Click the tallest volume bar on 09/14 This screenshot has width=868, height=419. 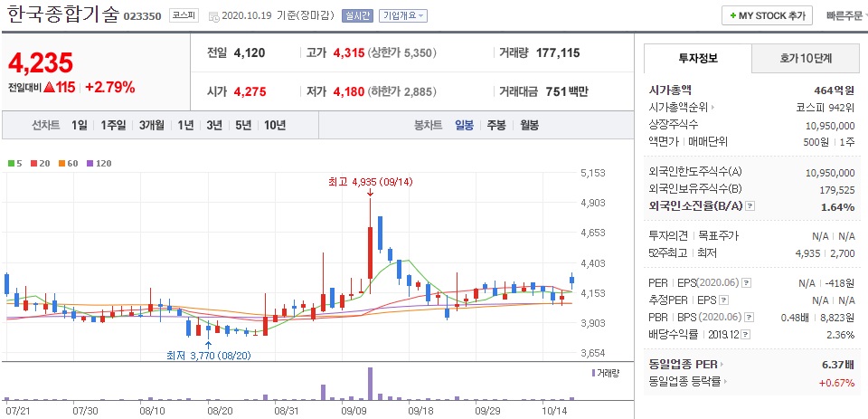coord(370,384)
